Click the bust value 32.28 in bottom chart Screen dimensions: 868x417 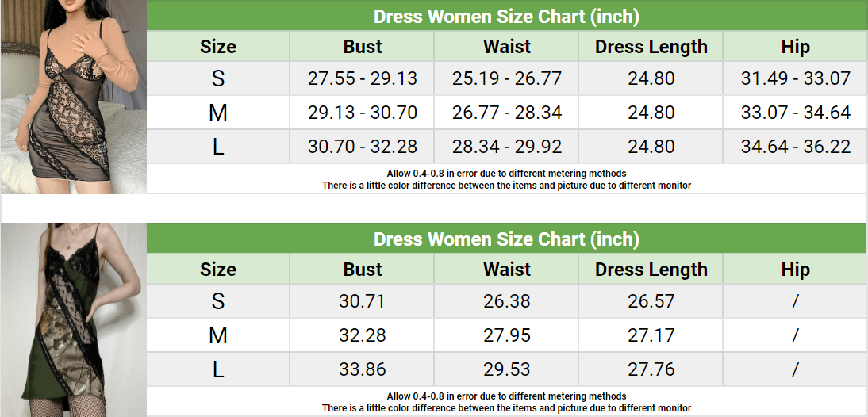pos(363,335)
